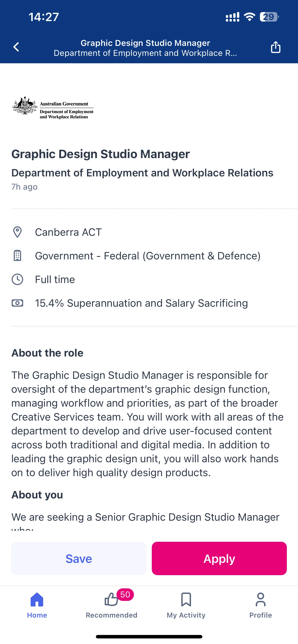Tap the header title Graphic Design Studio Manager
298x644 pixels.
pos(145,43)
